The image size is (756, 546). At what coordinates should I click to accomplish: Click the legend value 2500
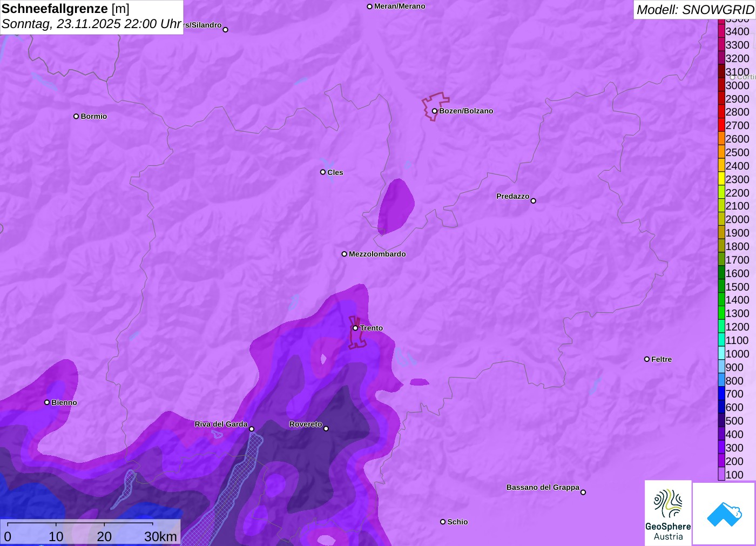coord(738,152)
